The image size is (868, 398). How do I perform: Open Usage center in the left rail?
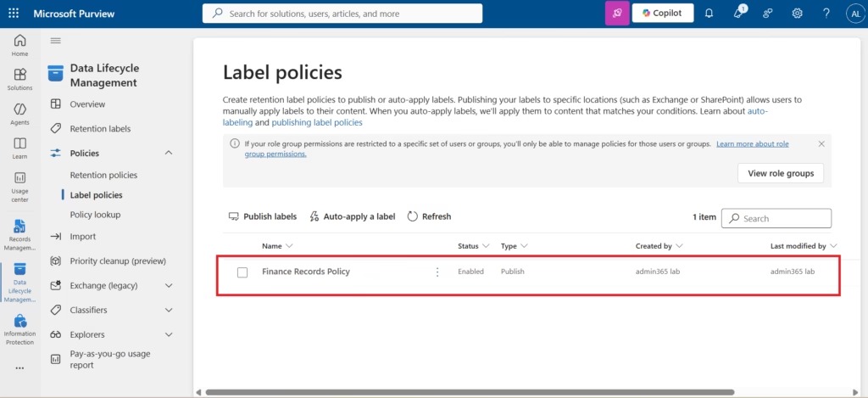click(x=20, y=187)
